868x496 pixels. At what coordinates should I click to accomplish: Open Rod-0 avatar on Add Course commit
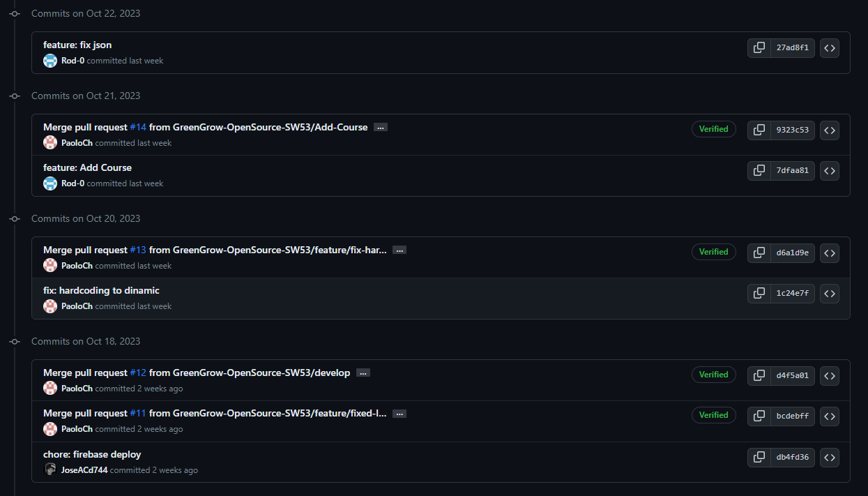50,183
